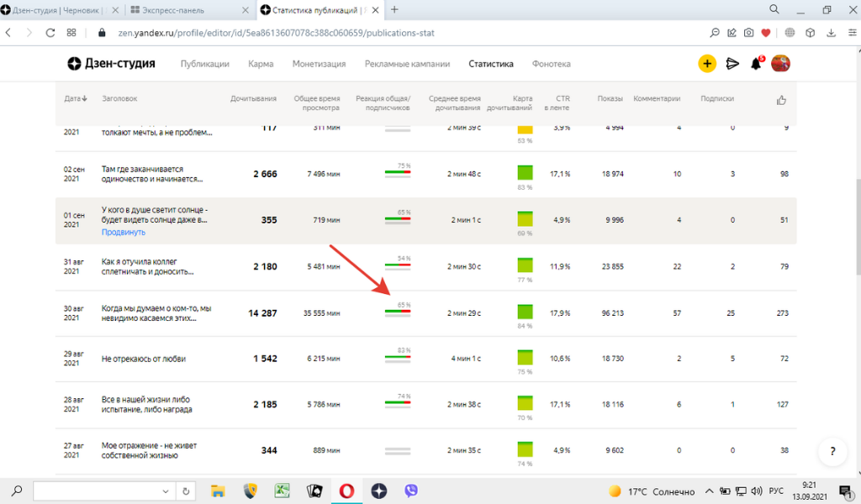
Task: Go to Рекламные кампании
Action: pos(407,64)
